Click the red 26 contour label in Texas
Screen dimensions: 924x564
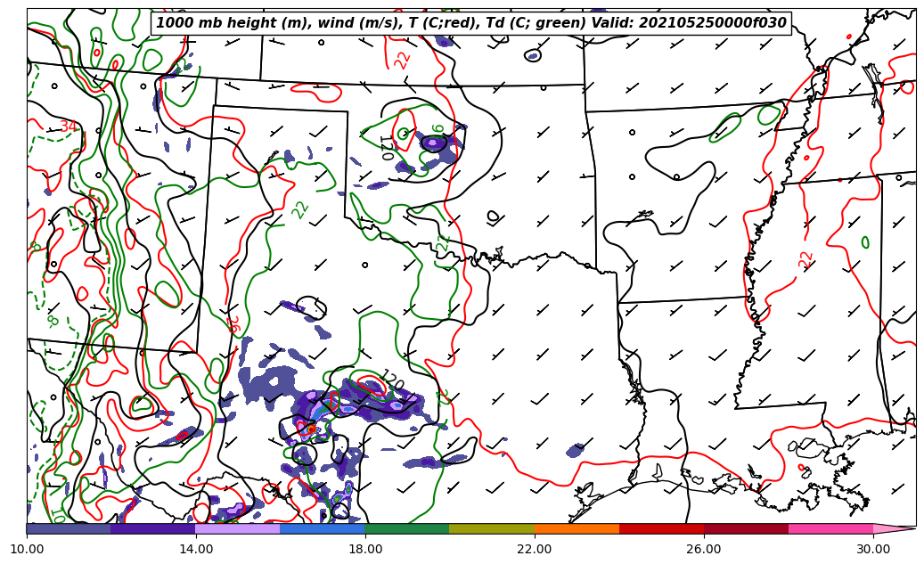[x=233, y=323]
